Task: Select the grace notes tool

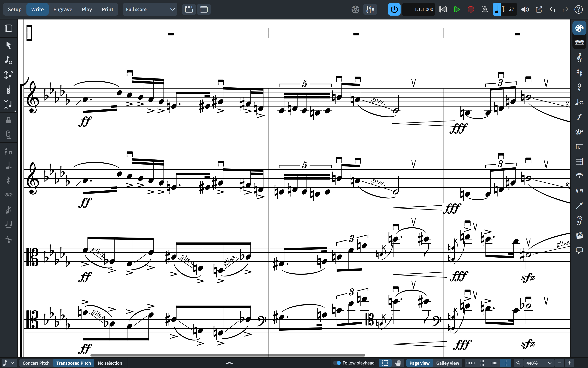Action: pyautogui.click(x=9, y=209)
